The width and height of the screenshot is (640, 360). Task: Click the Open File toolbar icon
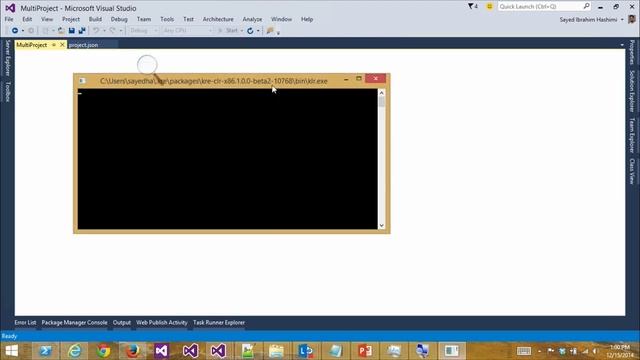[61, 31]
